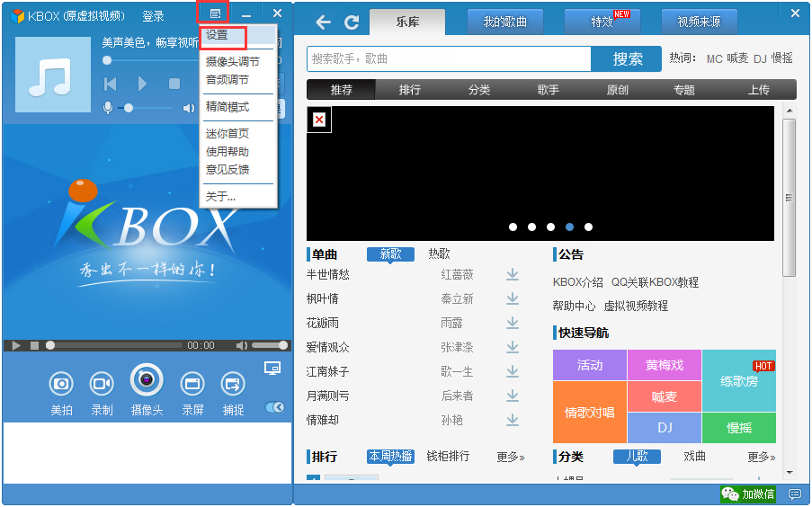Image resolution: width=812 pixels, height=507 pixels.
Task: Download the song 月满则亏
Action: 513,396
